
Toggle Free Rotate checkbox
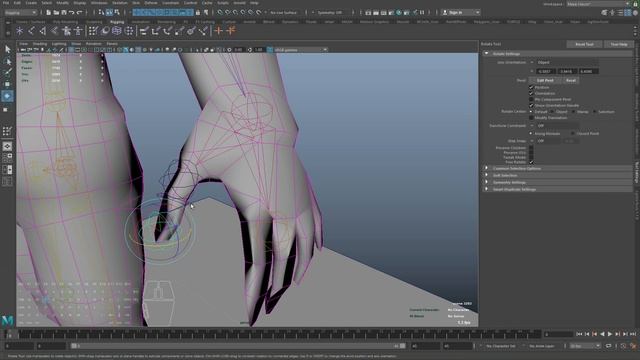click(x=531, y=162)
